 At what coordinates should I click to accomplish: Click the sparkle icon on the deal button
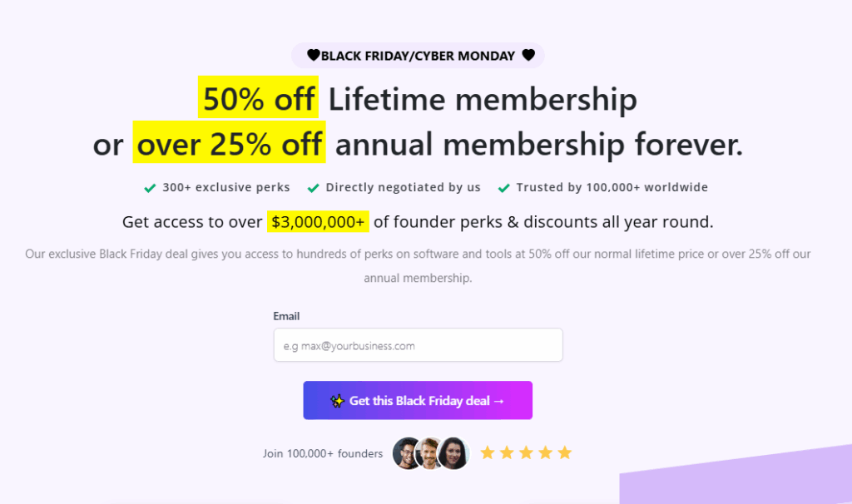click(x=337, y=401)
